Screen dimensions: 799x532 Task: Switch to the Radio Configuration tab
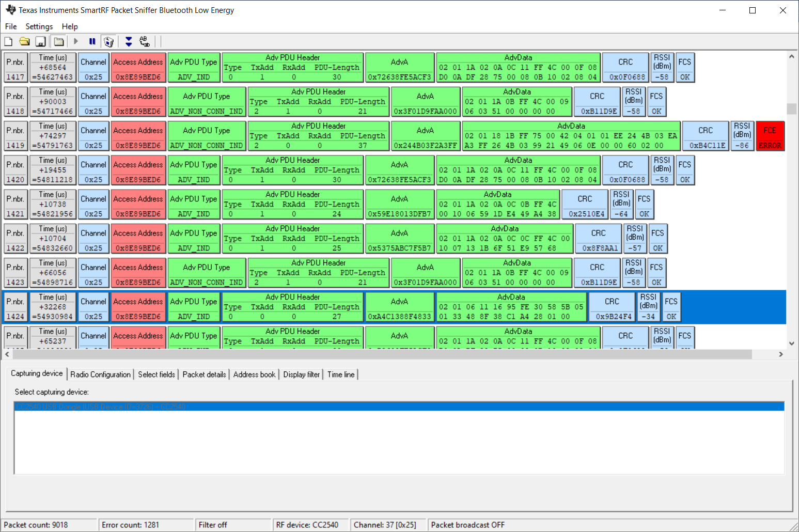tap(100, 374)
